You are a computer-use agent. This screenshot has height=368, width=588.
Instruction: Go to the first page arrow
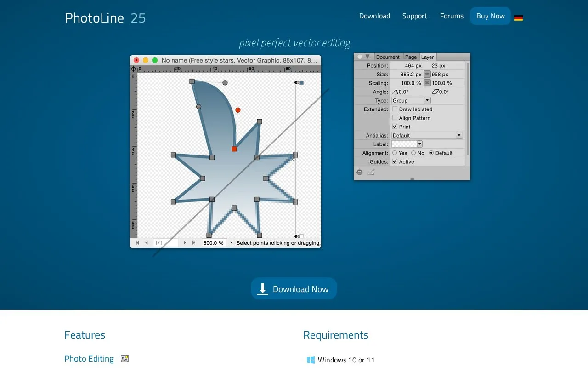point(137,243)
